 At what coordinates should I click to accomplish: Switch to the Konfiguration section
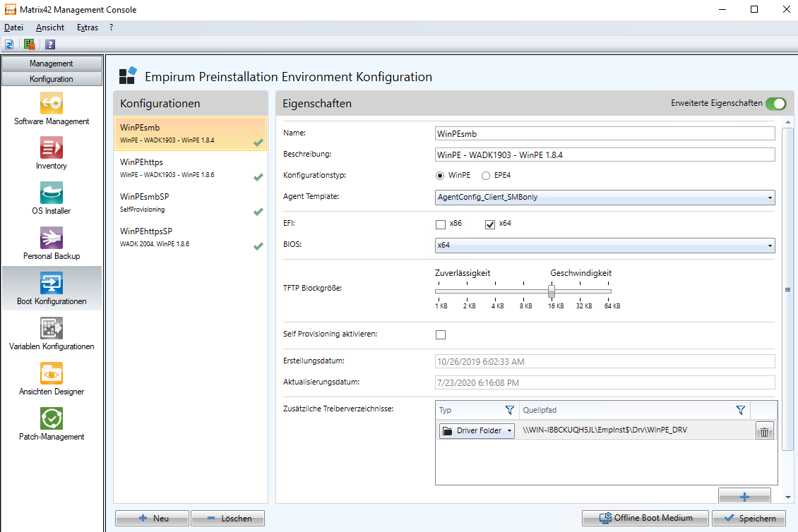pos(52,79)
